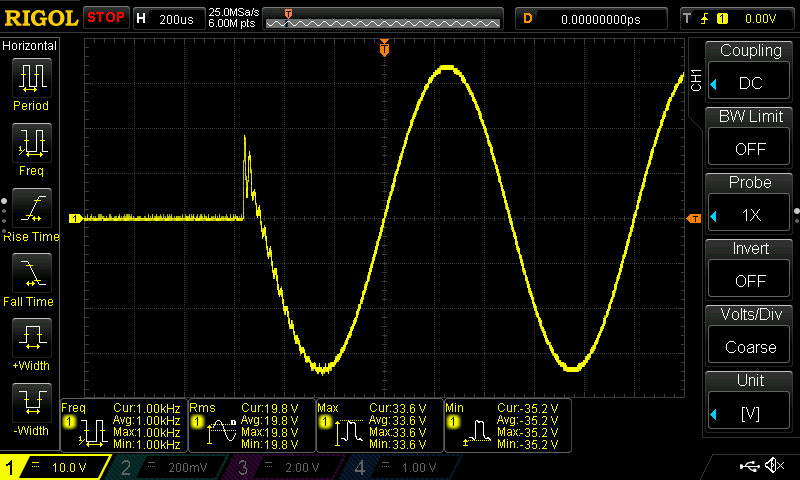Choose the Fall Time measurement icon
This screenshot has width=800, height=480.
tap(30, 274)
